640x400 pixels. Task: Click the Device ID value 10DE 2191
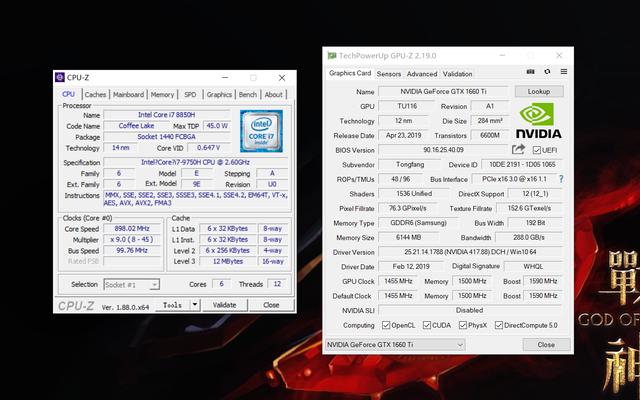(x=522, y=164)
